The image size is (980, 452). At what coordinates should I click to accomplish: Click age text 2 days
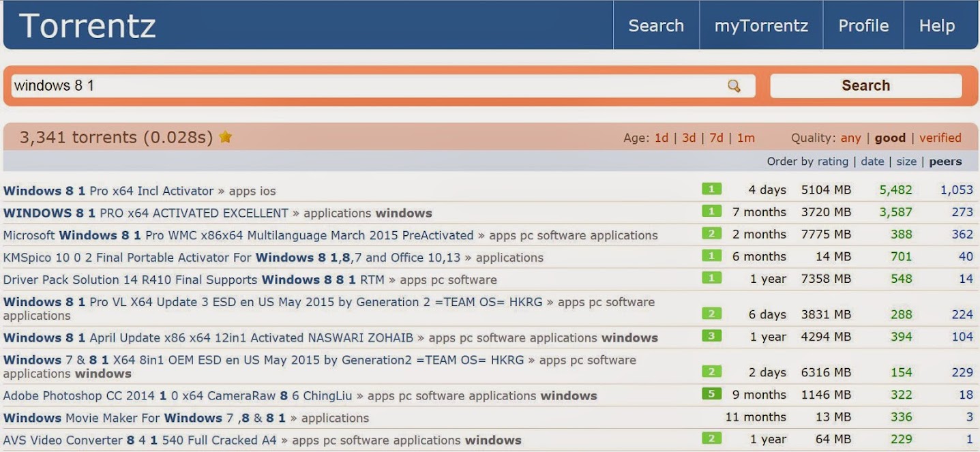point(767,372)
